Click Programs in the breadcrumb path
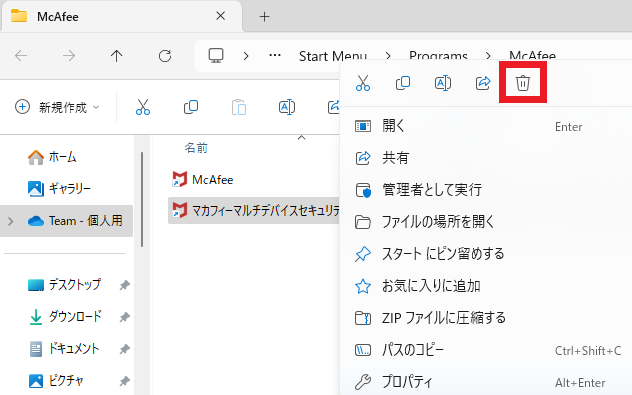Image resolution: width=632 pixels, height=395 pixels. click(438, 56)
